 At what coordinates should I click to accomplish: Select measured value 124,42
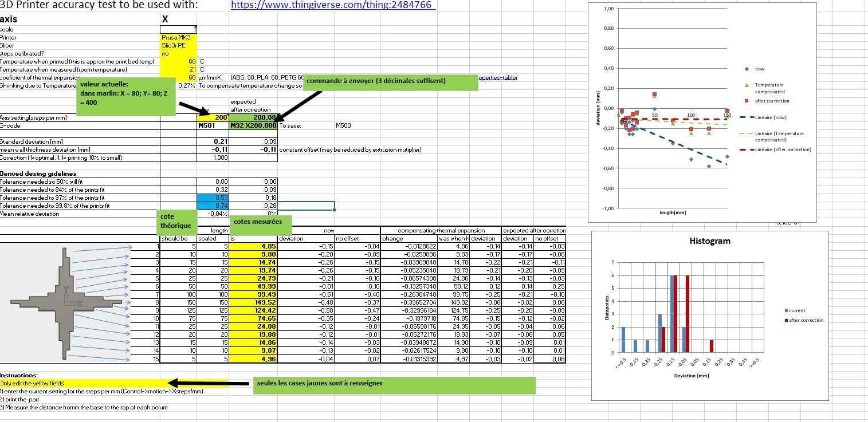(x=253, y=310)
